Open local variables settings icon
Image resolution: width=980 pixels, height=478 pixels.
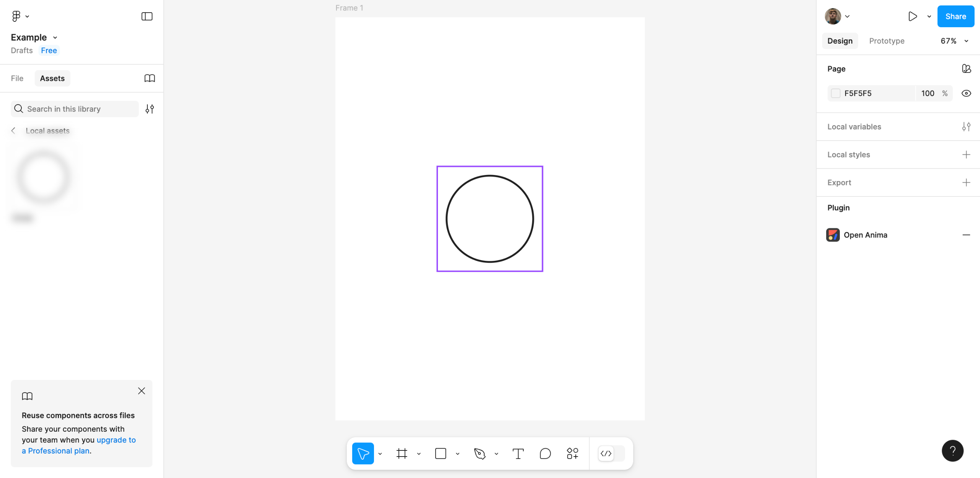pos(966,127)
